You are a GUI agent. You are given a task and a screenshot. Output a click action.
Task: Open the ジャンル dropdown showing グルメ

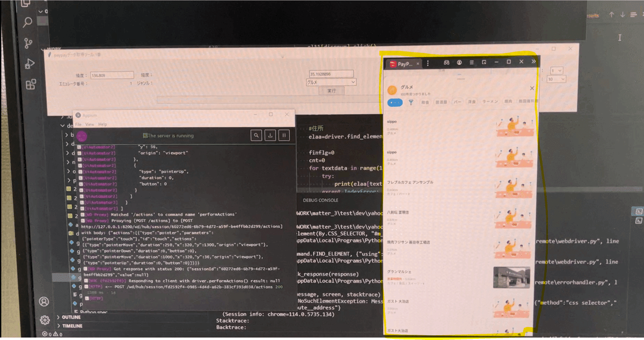click(x=331, y=82)
